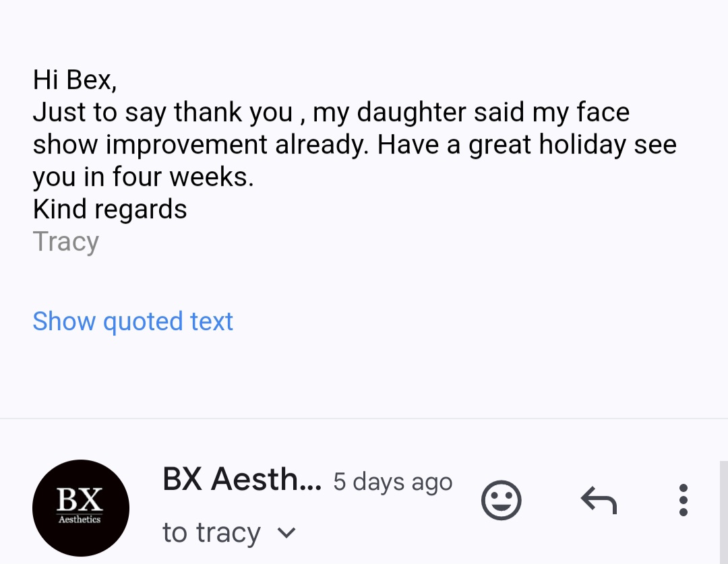Click the greyed "Tracy" signature text
The height and width of the screenshot is (564, 728).
(66, 242)
